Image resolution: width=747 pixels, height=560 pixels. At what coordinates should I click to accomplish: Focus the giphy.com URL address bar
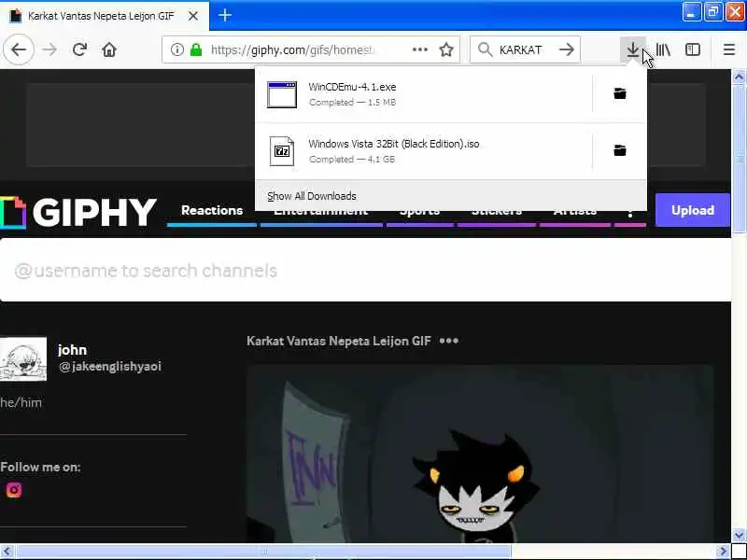pyautogui.click(x=293, y=49)
